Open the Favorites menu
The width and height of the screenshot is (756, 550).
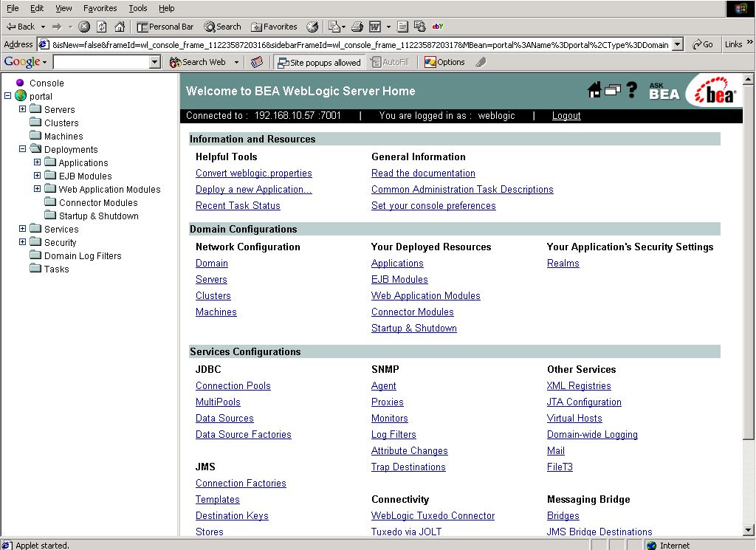(x=100, y=8)
